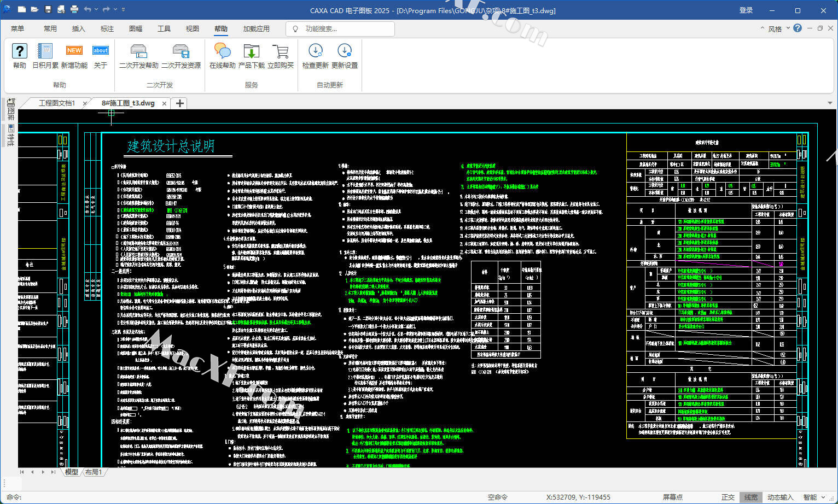Screen dimensions: 838x504
Task: Open the quick access toolbar customize dropdown
Action: 123,9
